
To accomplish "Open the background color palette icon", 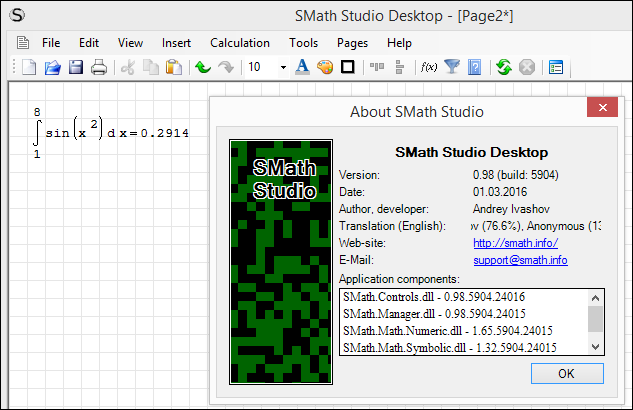I will pos(325,68).
